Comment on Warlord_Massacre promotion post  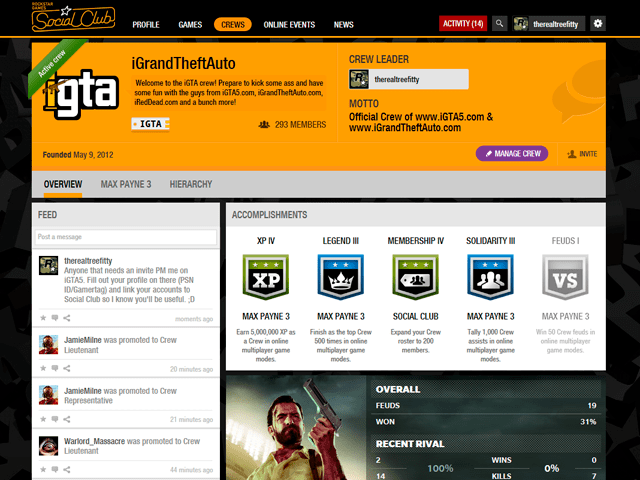55,470
